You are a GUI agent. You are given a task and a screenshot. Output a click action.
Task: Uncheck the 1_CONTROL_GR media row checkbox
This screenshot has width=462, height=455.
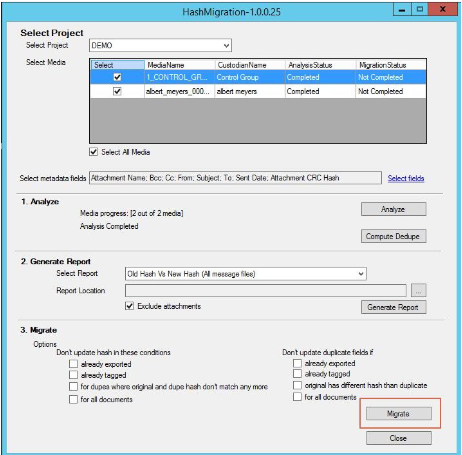tap(117, 77)
